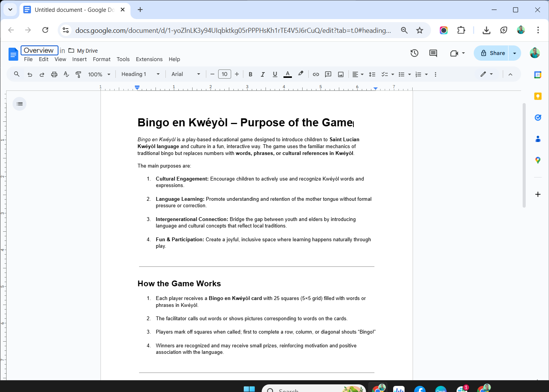Image resolution: width=549 pixels, height=392 pixels.
Task: Open the zoom 100% dropdown
Action: [99, 74]
